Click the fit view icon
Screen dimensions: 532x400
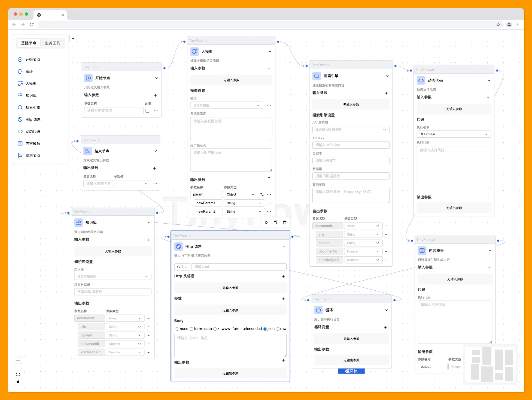18,374
